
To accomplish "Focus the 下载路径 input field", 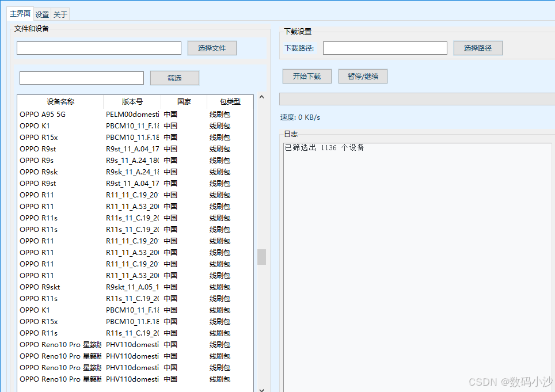I will (385, 48).
